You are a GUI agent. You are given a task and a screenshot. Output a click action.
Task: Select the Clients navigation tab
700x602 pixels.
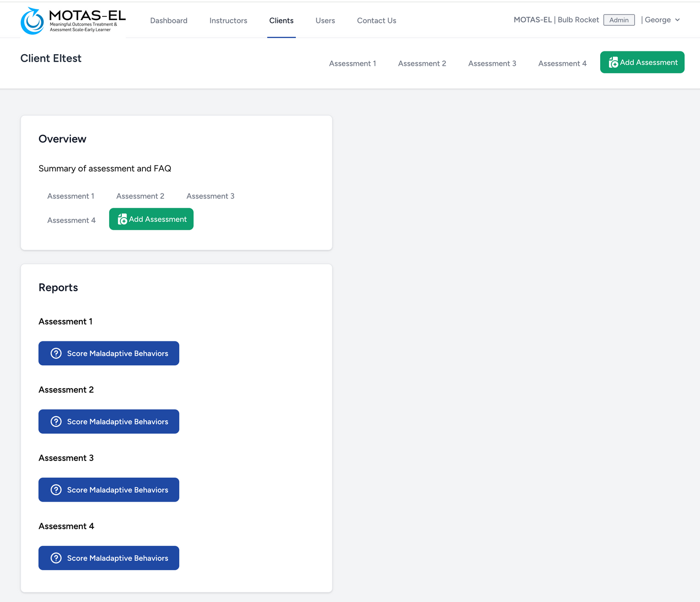pos(281,21)
